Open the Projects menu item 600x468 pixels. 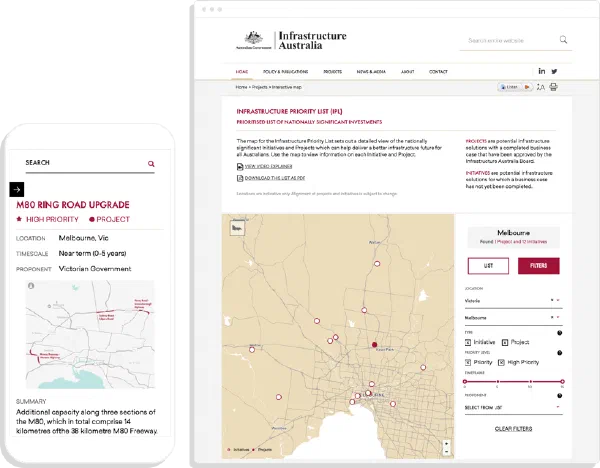point(333,72)
